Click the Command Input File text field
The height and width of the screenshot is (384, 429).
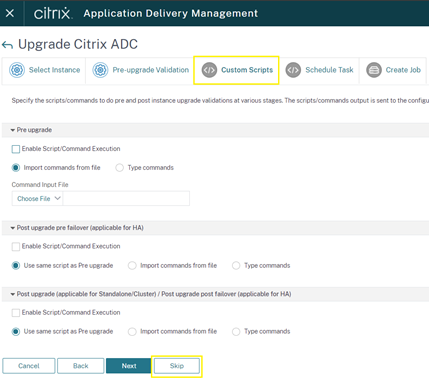(126, 199)
